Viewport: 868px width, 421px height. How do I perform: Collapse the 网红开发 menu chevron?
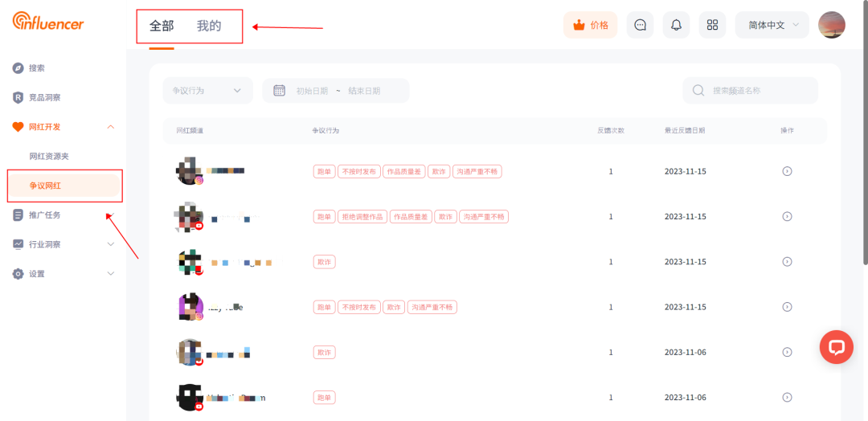110,127
